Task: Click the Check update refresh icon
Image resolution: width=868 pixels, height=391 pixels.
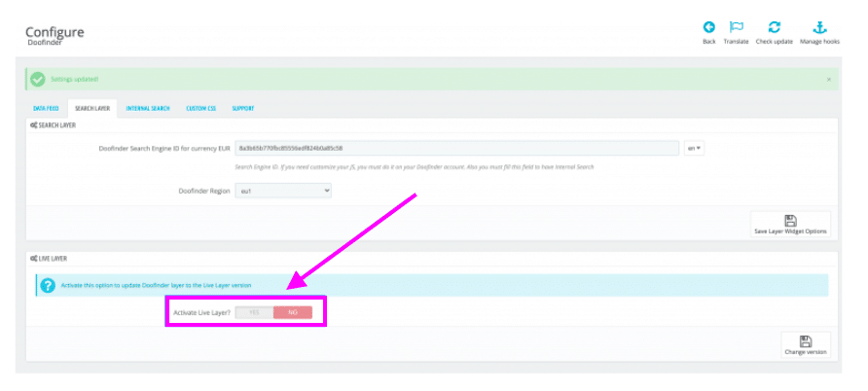Action: pyautogui.click(x=774, y=27)
